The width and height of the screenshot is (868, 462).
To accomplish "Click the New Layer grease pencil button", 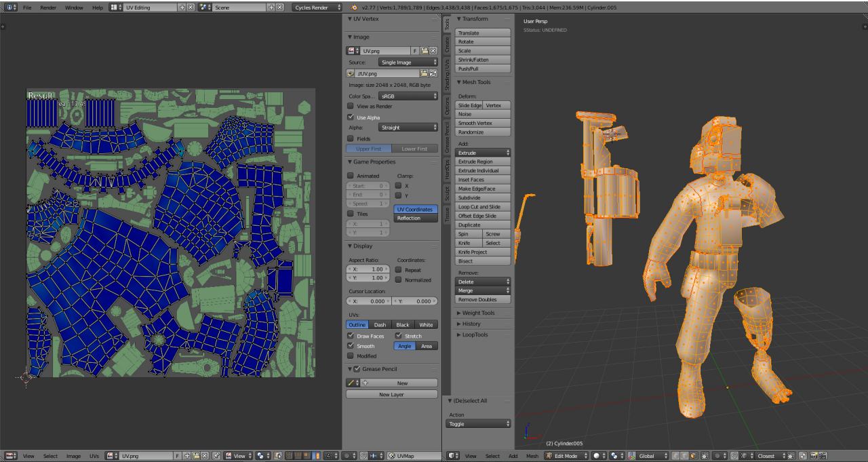I will 391,394.
